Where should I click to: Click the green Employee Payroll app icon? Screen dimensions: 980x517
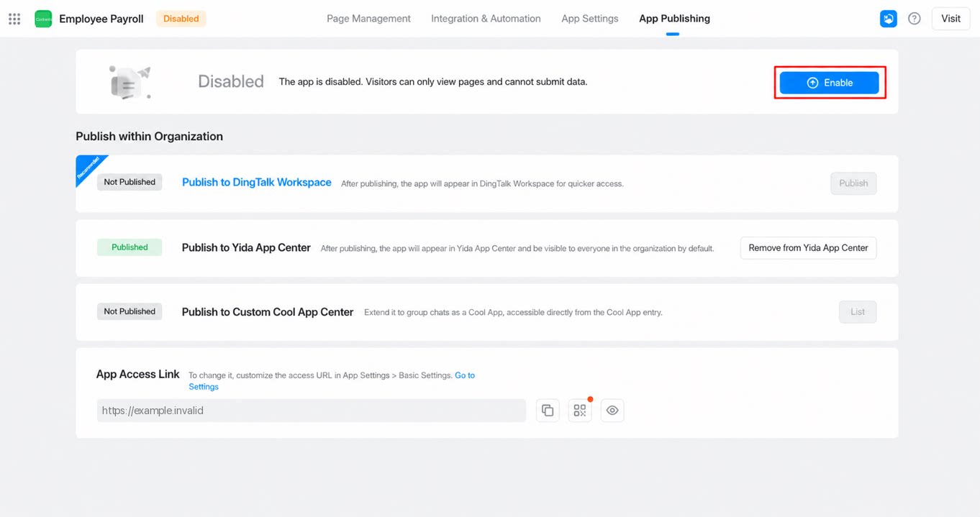tap(43, 19)
